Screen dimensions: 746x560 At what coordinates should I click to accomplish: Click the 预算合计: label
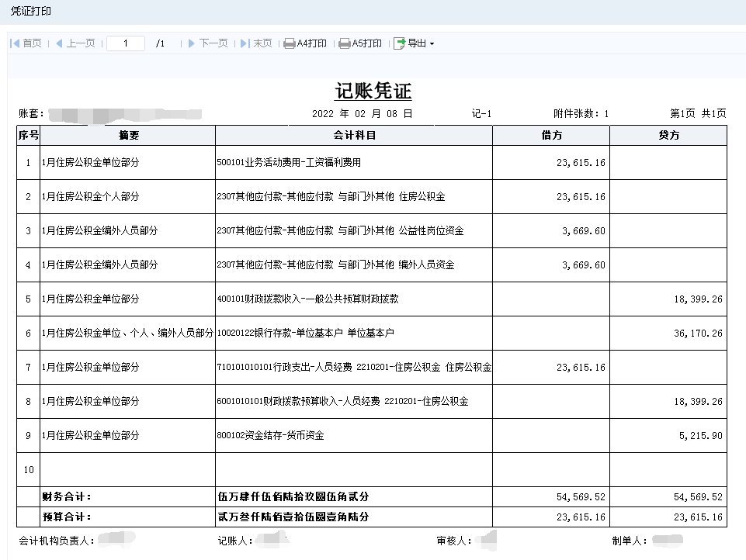click(67, 517)
